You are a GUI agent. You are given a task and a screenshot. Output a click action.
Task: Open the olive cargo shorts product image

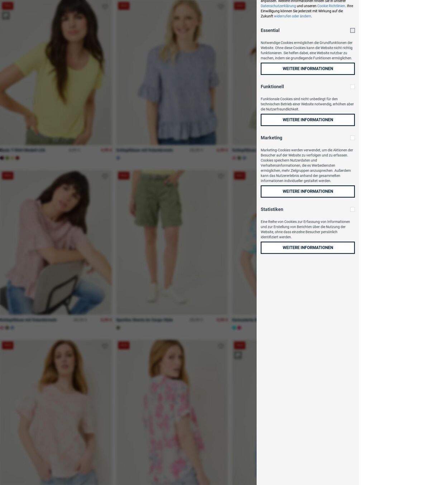point(172,242)
